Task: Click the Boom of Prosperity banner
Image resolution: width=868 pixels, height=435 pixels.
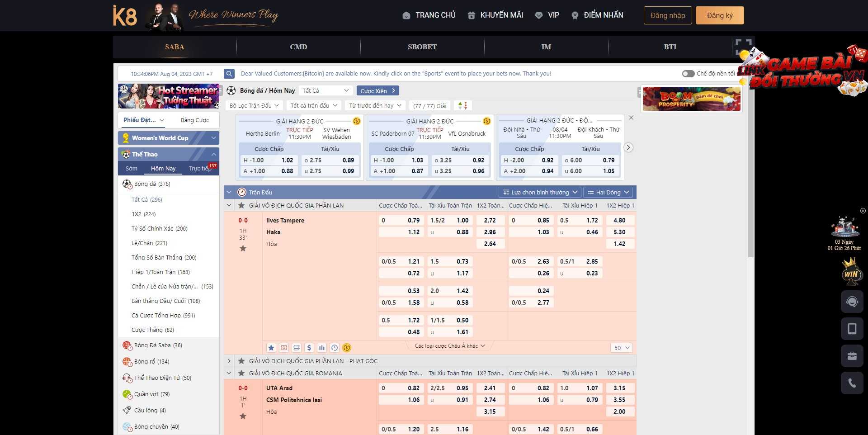Action: click(691, 99)
